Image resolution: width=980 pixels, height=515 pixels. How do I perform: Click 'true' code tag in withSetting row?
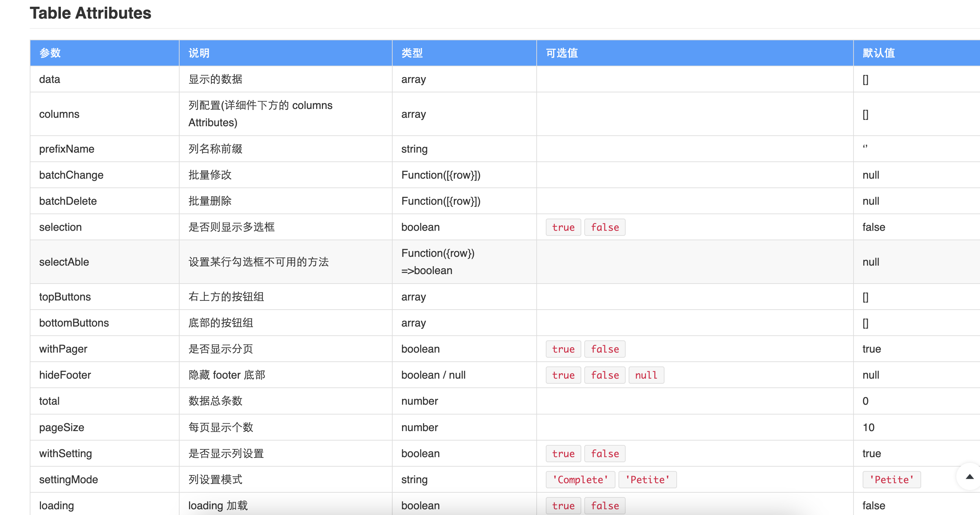pos(563,453)
